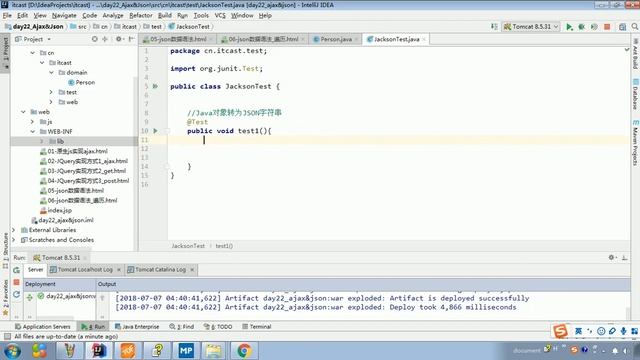
Task: Launch Chrome from Windows taskbar
Action: click(x=244, y=351)
